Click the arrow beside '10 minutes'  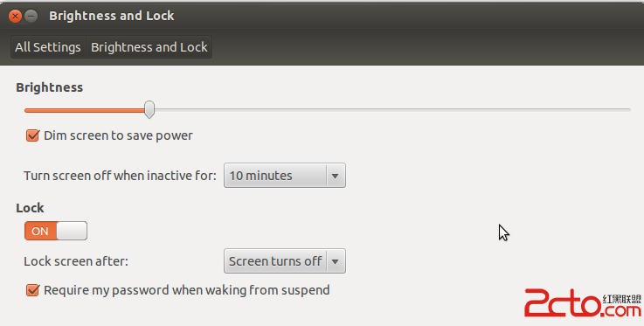coord(336,176)
